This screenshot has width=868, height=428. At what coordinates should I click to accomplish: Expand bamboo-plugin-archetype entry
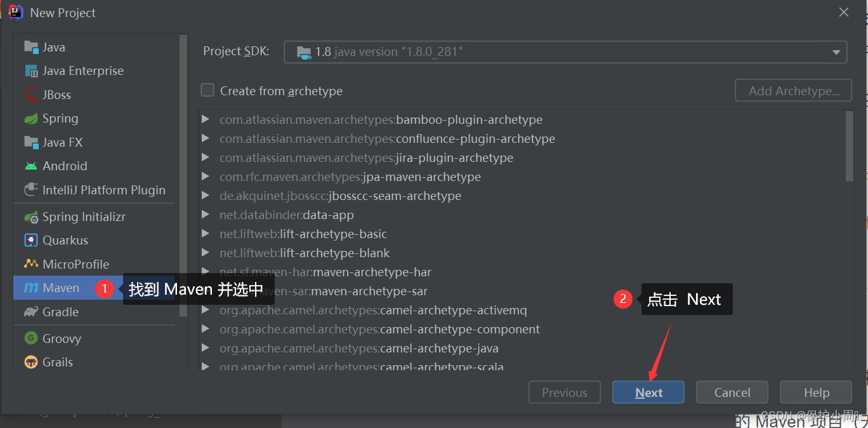[205, 119]
